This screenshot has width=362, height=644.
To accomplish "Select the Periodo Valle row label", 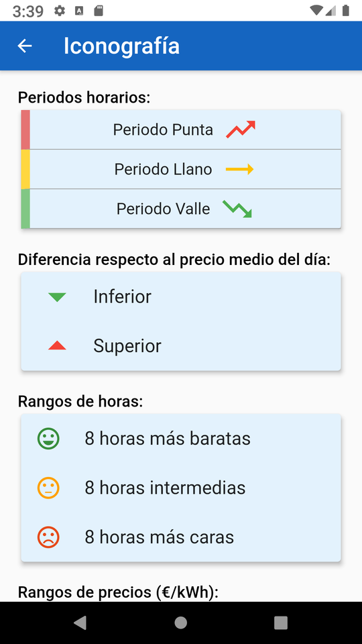I will (x=163, y=209).
